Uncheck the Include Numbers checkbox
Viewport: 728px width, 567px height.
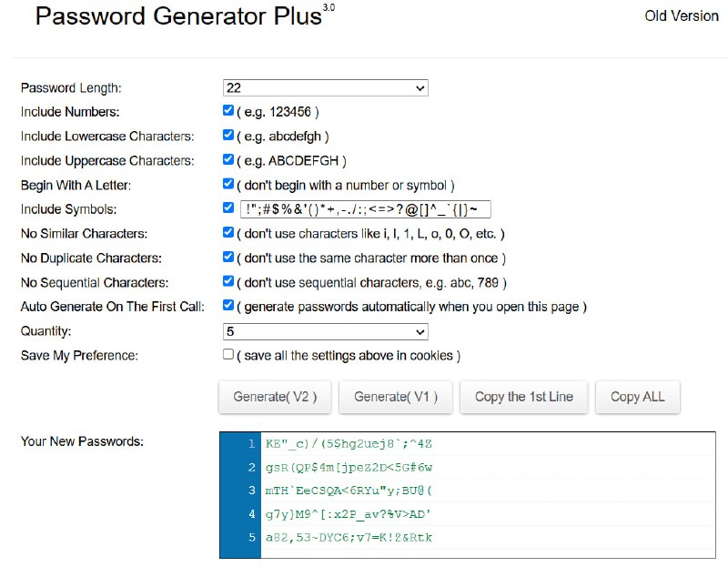pos(228,111)
